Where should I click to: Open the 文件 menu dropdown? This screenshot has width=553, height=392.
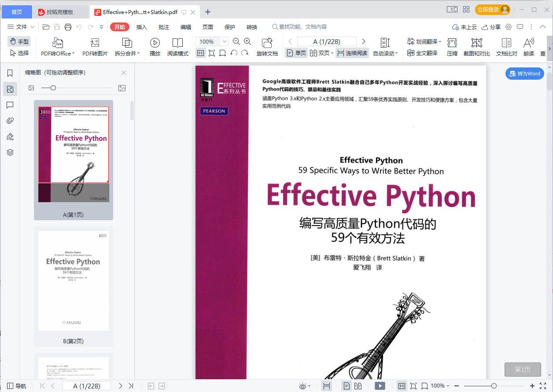[x=21, y=27]
